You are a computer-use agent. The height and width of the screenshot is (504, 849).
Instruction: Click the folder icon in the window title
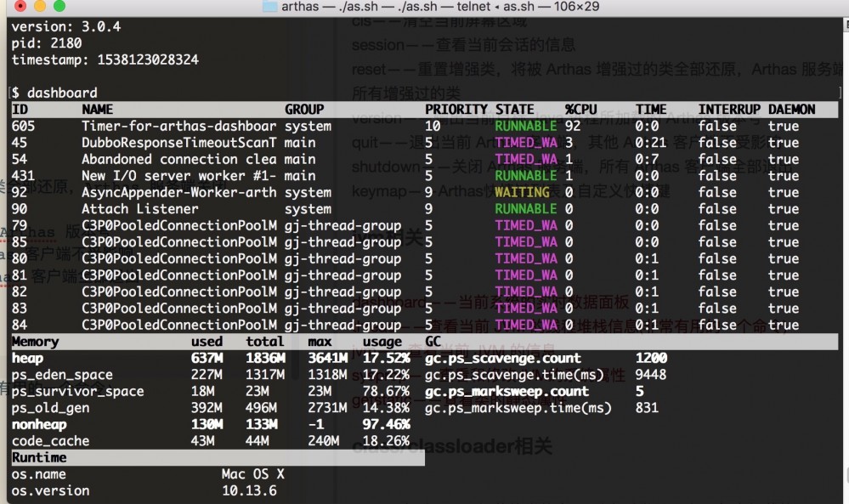click(x=269, y=7)
